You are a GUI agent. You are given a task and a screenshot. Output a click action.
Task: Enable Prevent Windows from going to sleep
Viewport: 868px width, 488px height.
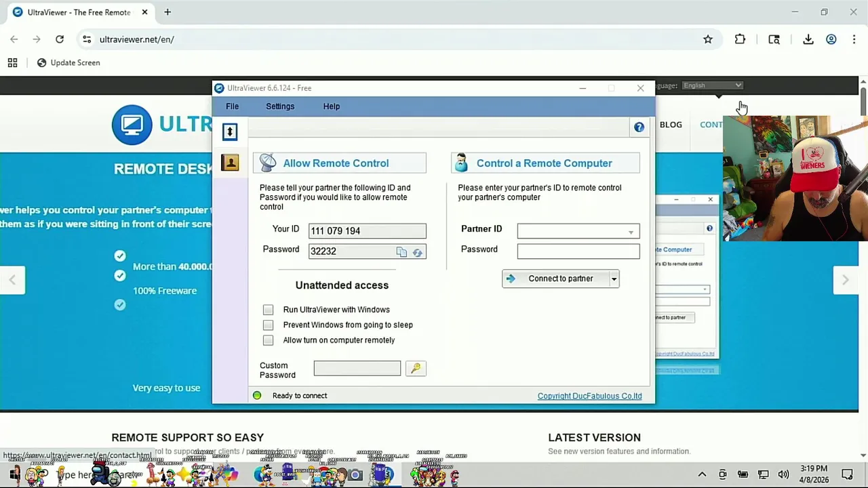point(268,325)
